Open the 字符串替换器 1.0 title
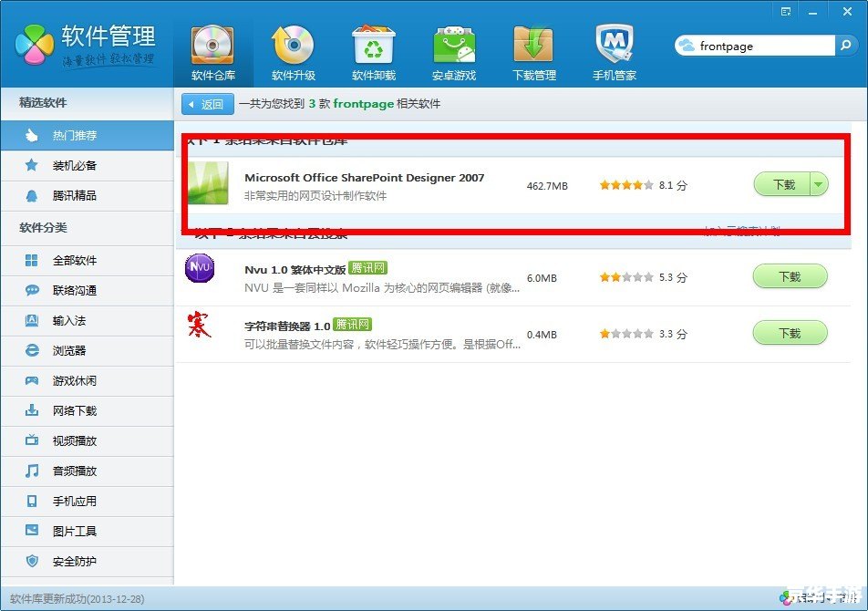The width and height of the screenshot is (868, 611). coord(287,326)
